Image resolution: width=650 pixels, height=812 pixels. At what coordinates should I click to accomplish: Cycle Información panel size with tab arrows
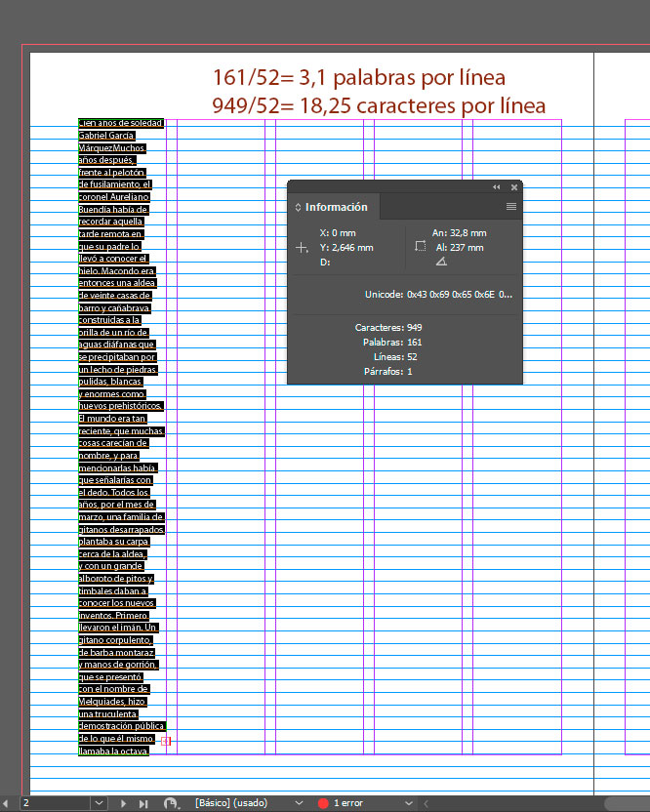tap(298, 207)
